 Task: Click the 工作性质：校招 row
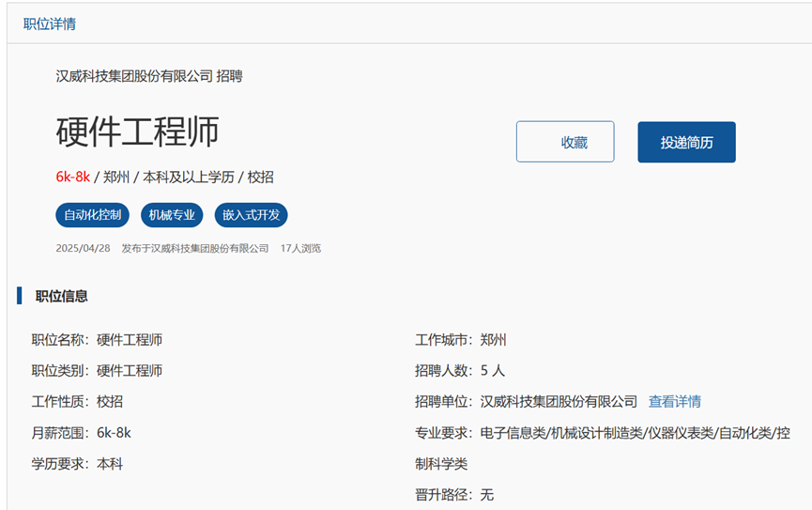(x=77, y=402)
